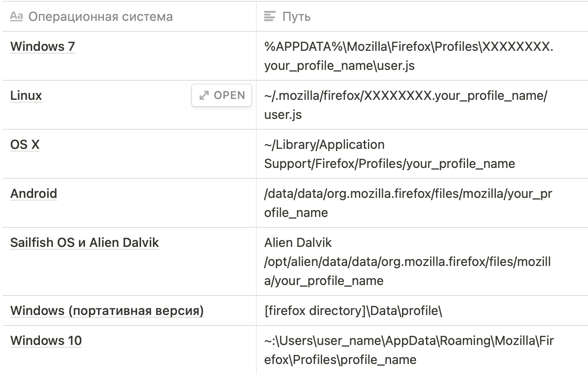The image size is (588, 374).
Task: Click the diagonal arrows icon in OPEN button
Action: coord(204,95)
